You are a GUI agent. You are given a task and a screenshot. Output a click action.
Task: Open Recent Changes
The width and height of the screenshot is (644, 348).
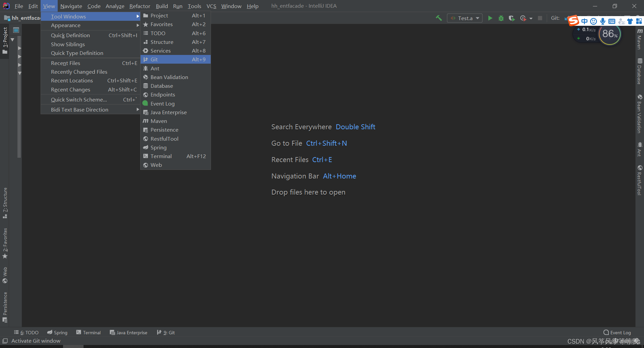[x=91, y=89]
